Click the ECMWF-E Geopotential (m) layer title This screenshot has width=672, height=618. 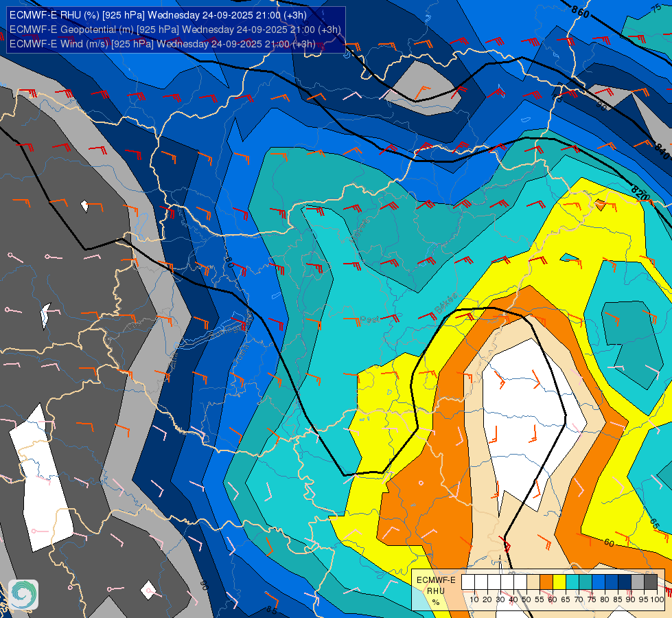tap(175, 30)
